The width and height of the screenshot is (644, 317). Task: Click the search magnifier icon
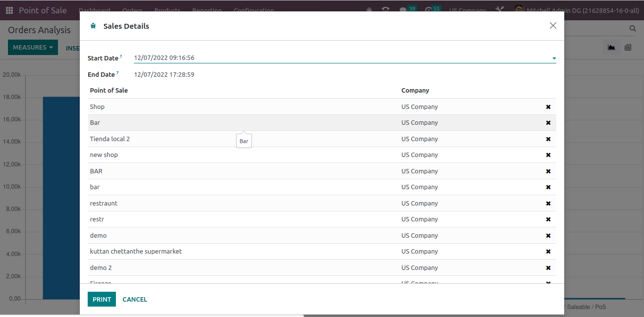[x=633, y=29]
